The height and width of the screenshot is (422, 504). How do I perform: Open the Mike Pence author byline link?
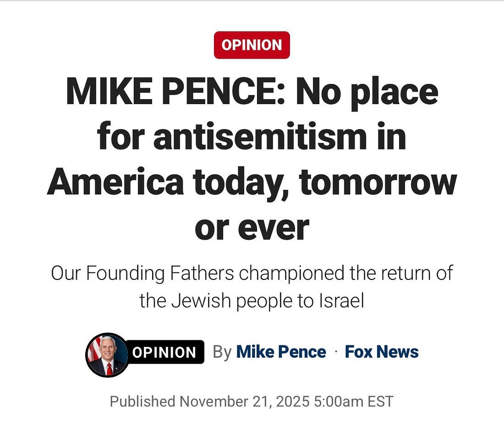281,352
